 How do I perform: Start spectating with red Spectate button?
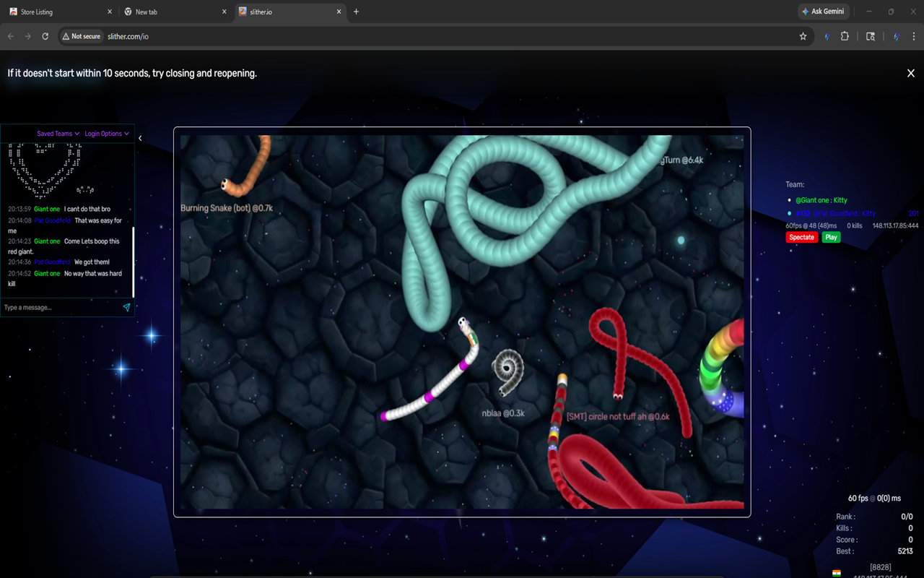click(801, 237)
